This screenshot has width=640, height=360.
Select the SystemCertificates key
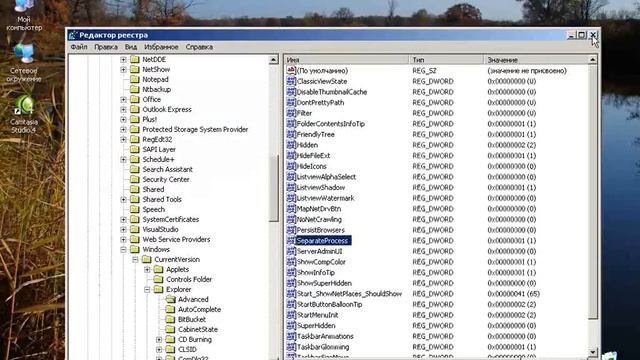click(171, 220)
